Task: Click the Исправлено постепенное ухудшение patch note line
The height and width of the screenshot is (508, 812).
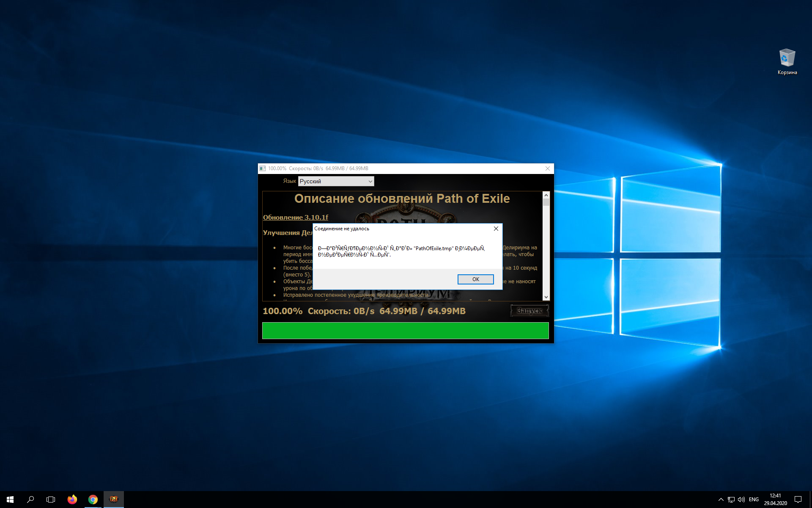Action: (x=357, y=295)
